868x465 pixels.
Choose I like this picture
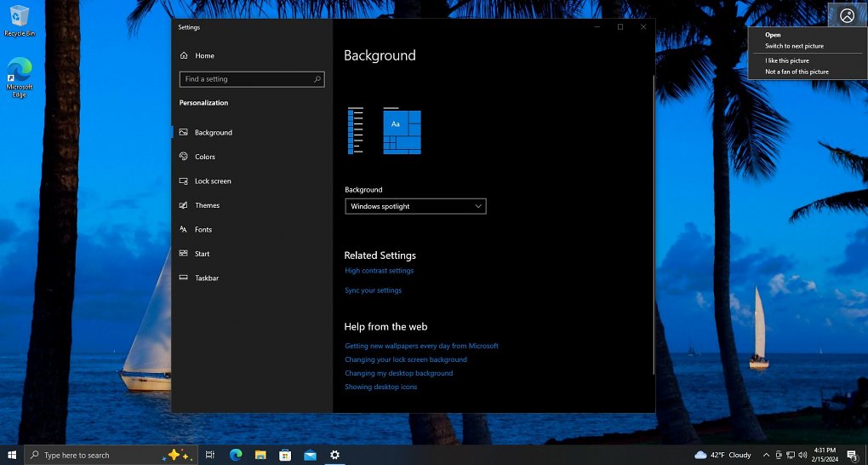pyautogui.click(x=787, y=60)
